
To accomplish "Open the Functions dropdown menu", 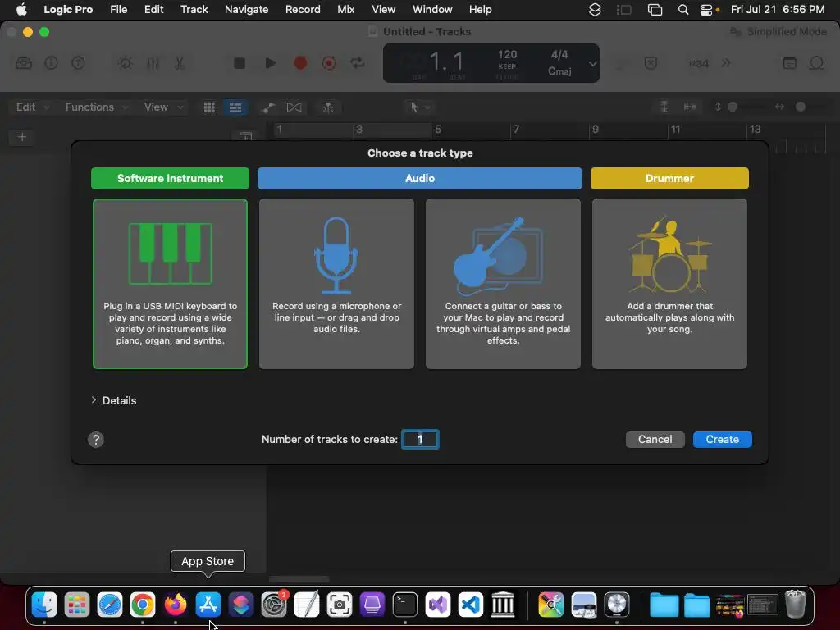I will [97, 107].
